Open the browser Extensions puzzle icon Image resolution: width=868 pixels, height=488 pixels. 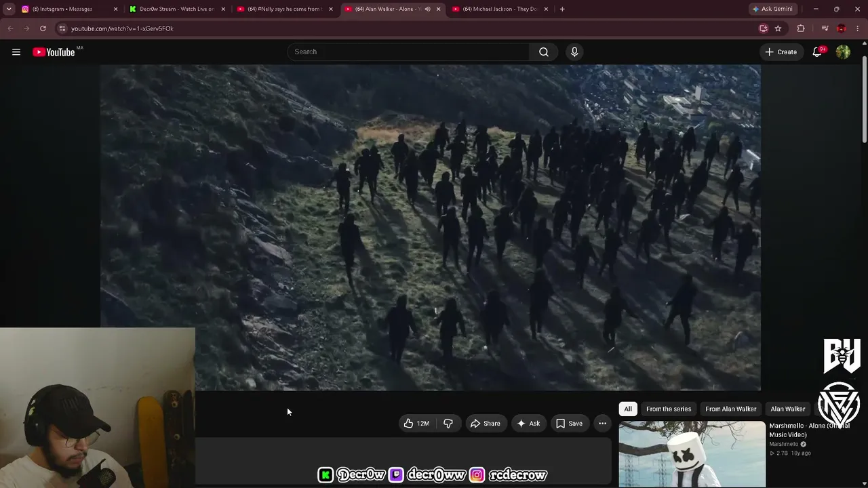(801, 28)
